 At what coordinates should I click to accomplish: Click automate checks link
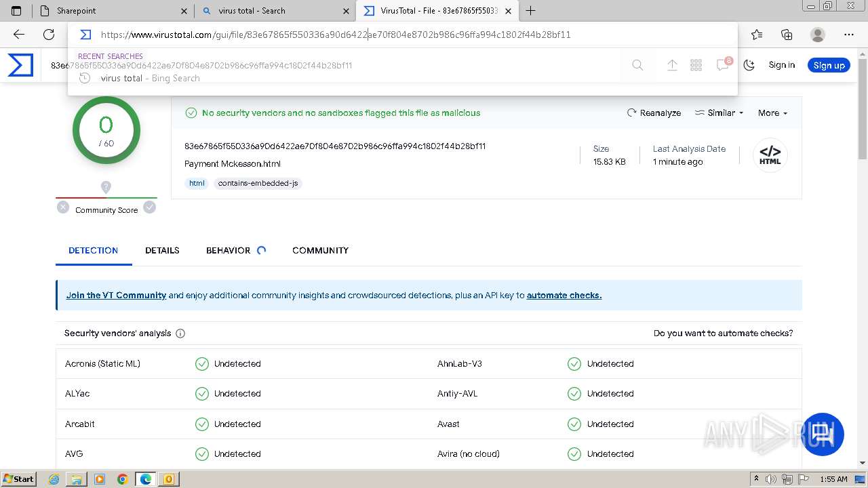(x=564, y=296)
